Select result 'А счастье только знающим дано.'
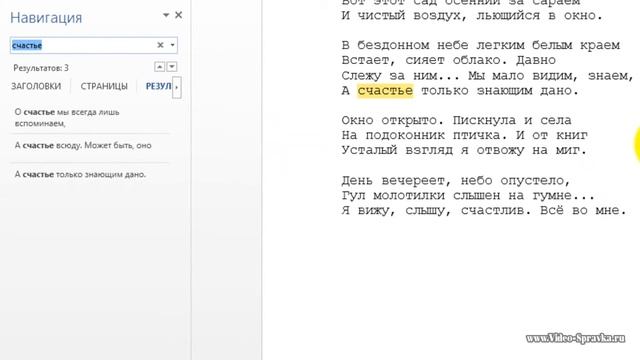Image resolution: width=640 pixels, height=360 pixels. [91, 174]
